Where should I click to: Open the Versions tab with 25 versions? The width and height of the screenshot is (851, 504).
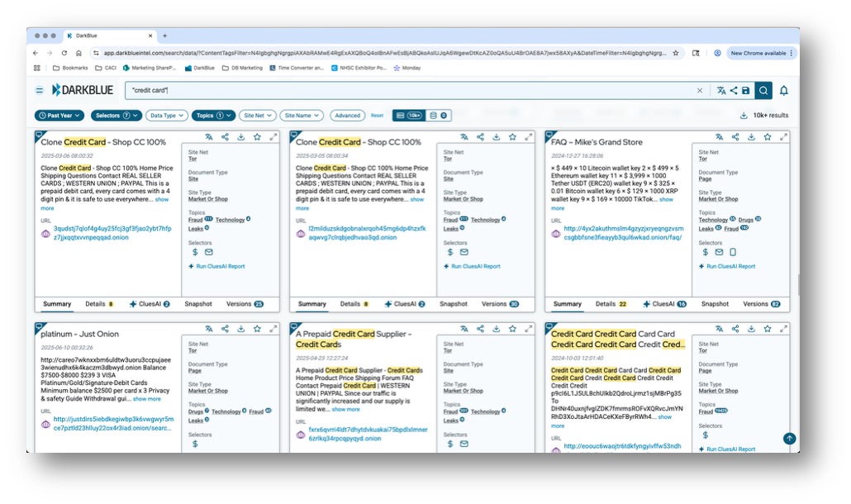[245, 304]
